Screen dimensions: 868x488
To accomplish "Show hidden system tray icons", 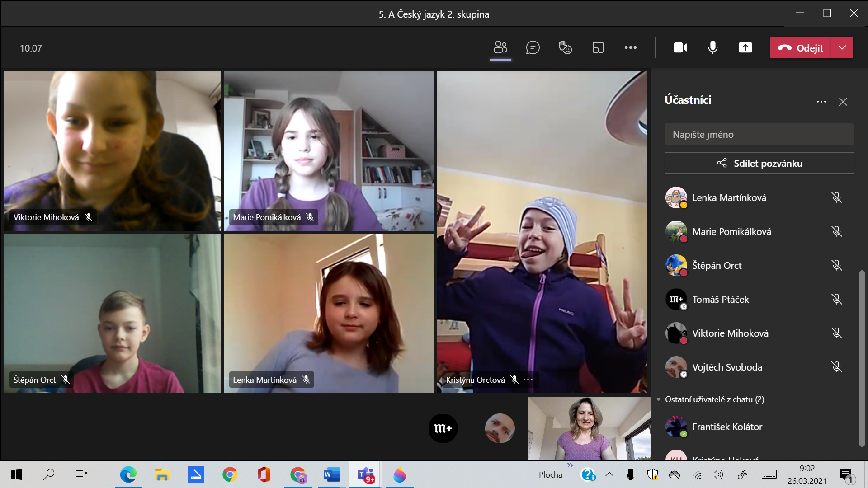I will (609, 474).
